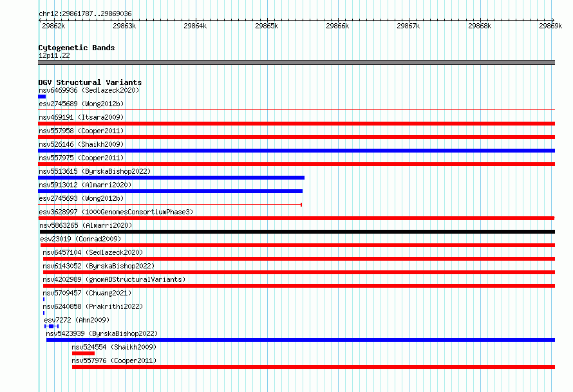Click the 29863k ruler tick label
The width and height of the screenshot is (573, 392).
[x=124, y=26]
